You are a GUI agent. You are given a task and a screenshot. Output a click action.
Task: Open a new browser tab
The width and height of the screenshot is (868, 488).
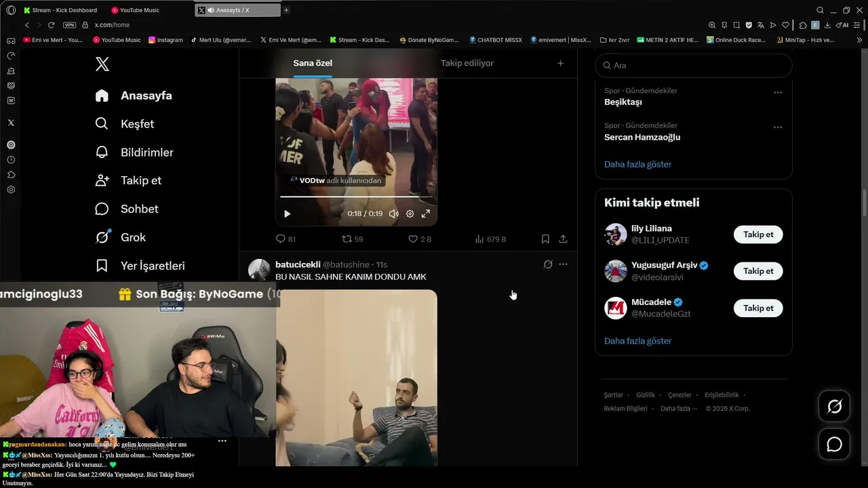click(286, 10)
